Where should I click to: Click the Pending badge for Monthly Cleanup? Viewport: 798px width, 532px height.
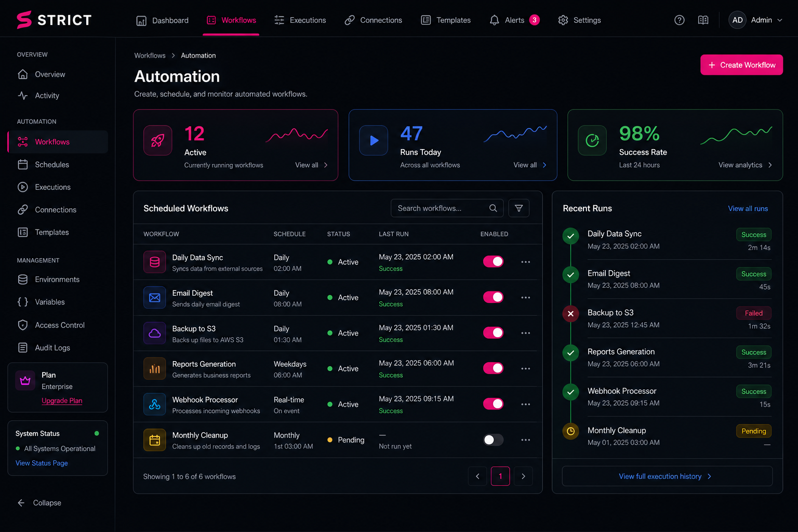[x=753, y=431]
